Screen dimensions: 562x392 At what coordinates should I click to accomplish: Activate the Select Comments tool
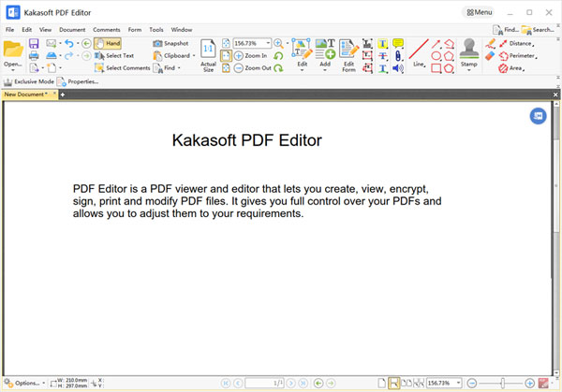coord(122,68)
